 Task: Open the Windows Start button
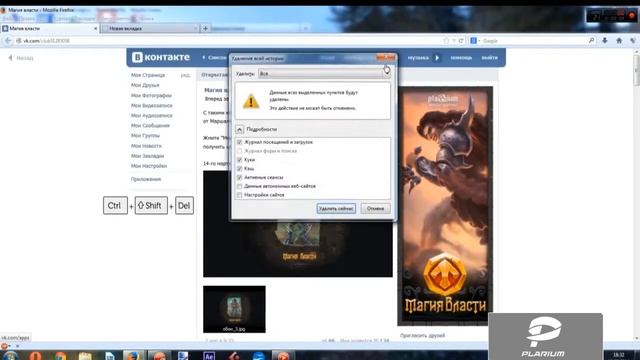pyautogui.click(x=10, y=356)
